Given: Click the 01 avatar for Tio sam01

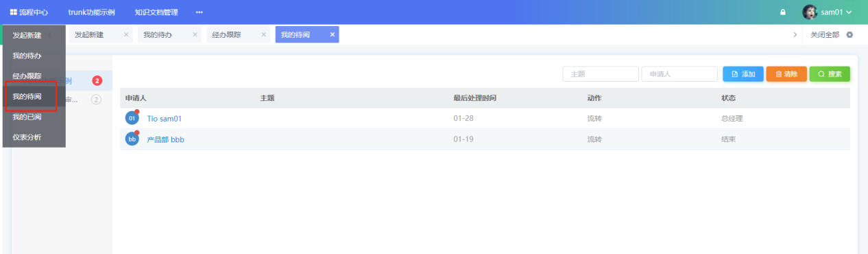Looking at the screenshot, I should click(132, 118).
